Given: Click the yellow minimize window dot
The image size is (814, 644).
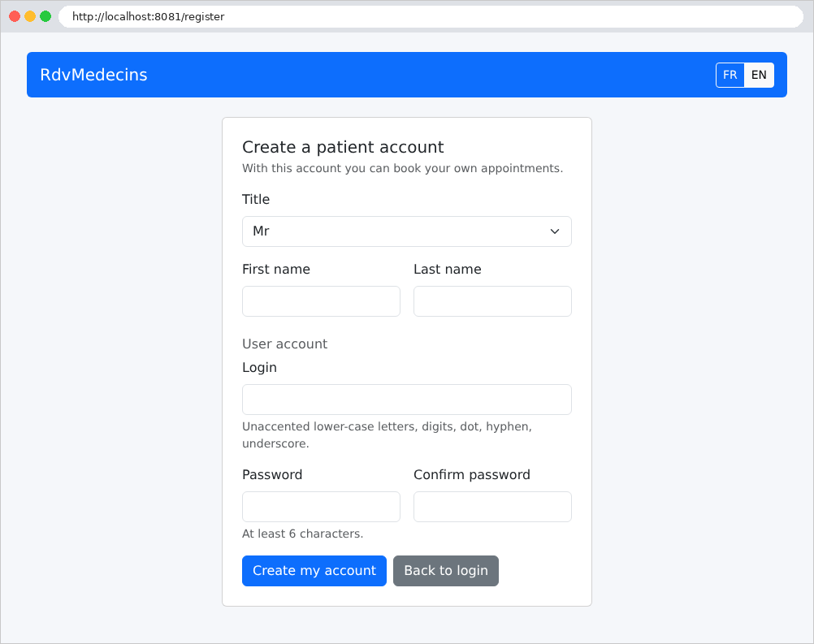Looking at the screenshot, I should click(30, 16).
